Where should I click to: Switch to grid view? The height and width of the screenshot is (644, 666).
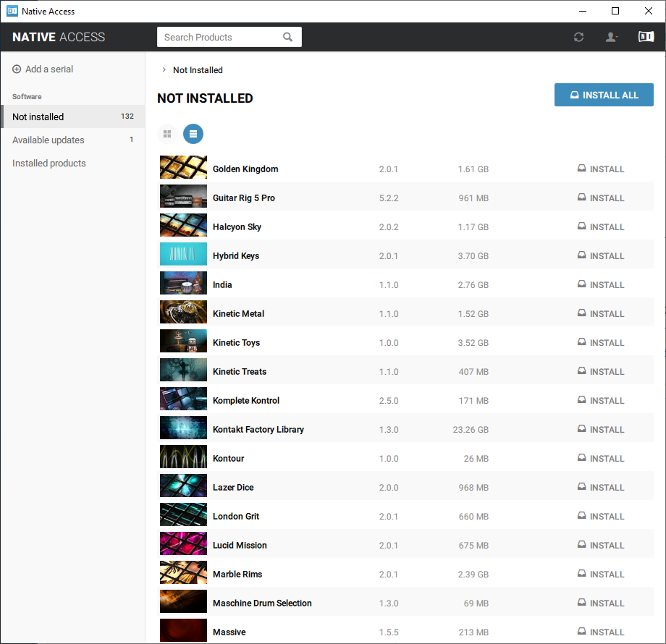click(167, 134)
